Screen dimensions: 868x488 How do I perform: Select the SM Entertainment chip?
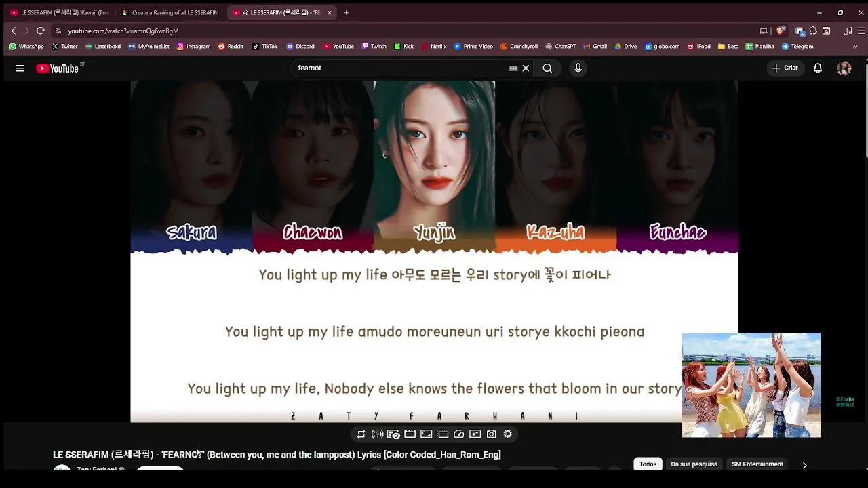click(x=757, y=464)
